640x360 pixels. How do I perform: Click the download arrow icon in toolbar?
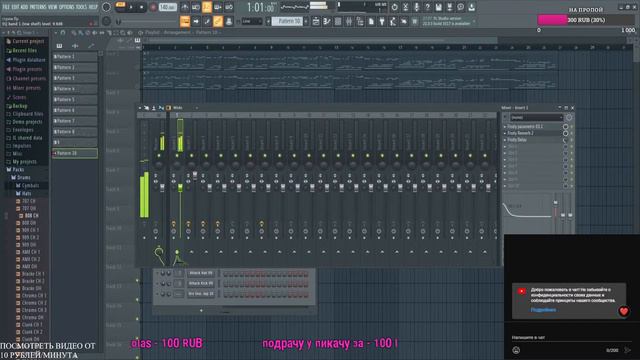click(x=471, y=7)
